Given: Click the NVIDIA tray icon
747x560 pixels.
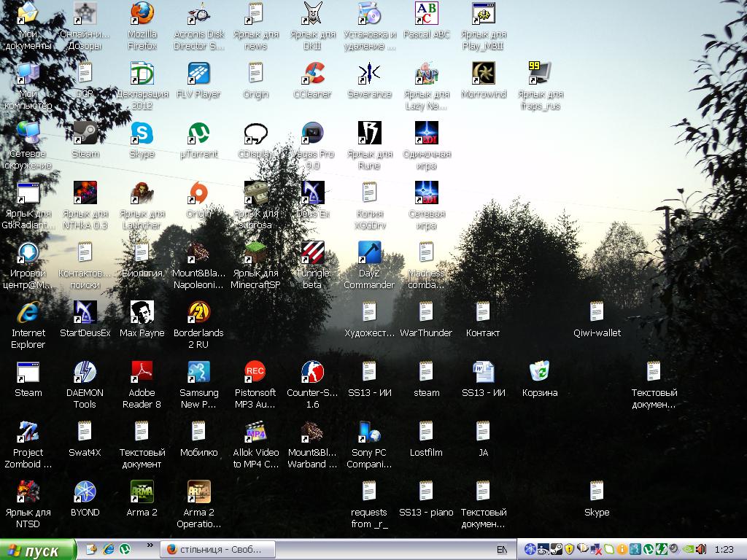Looking at the screenshot, I should [688, 550].
